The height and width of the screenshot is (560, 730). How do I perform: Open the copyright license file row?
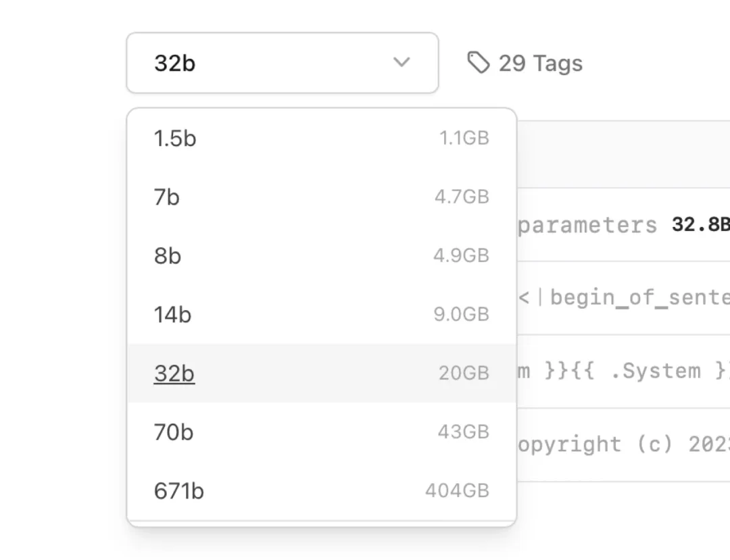tap(623, 444)
